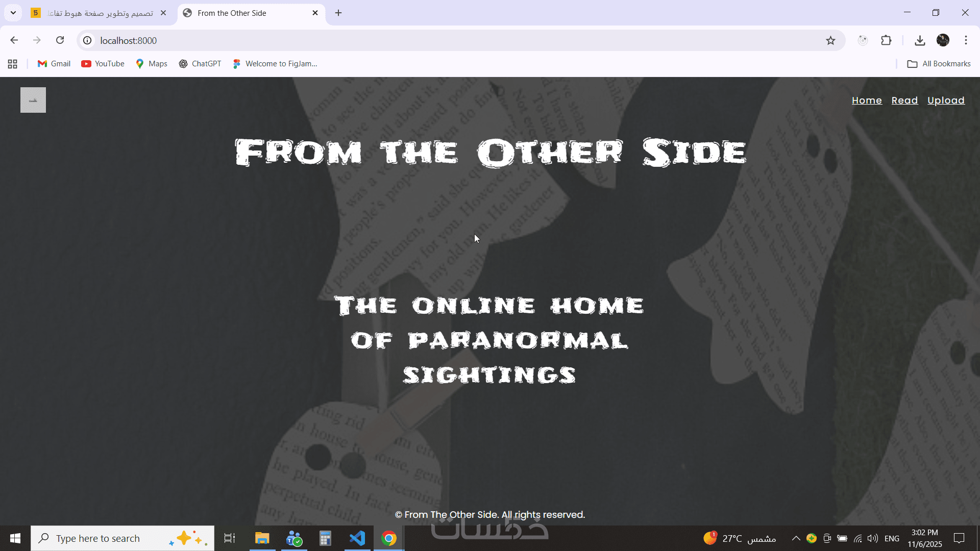Go to the Read page link

(904, 101)
